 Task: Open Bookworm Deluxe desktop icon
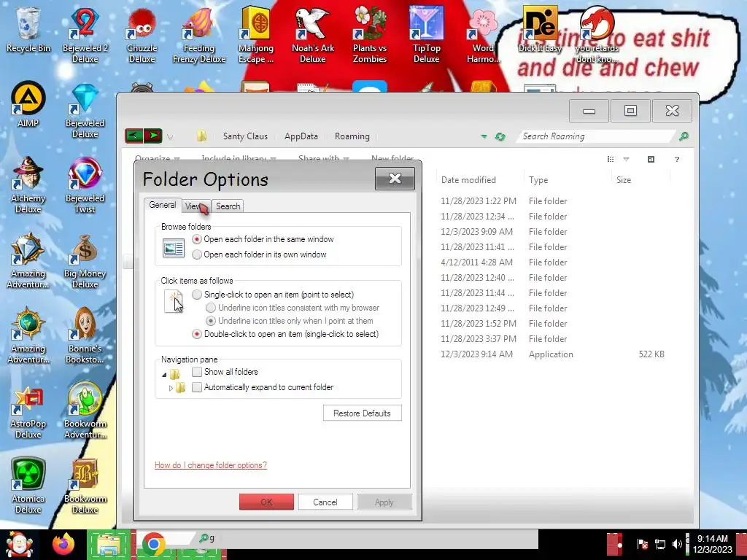point(85,486)
